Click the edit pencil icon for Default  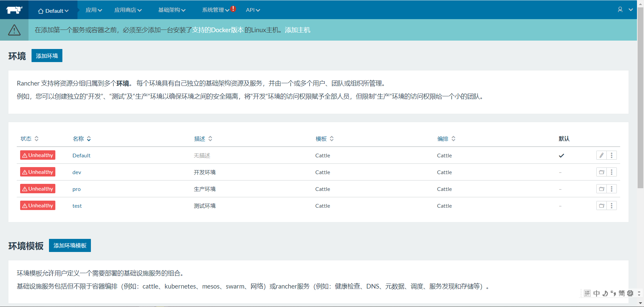[x=601, y=155]
